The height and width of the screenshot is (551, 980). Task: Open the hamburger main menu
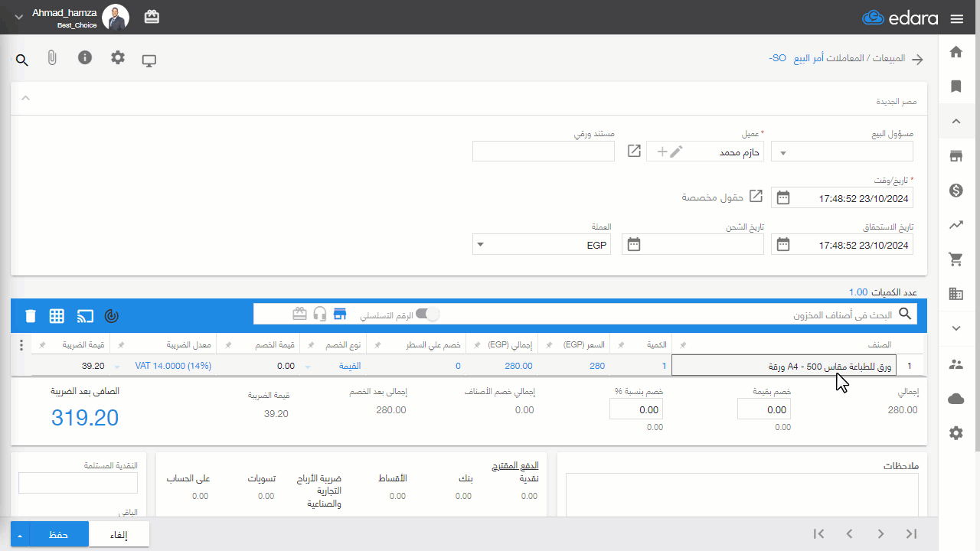(956, 18)
